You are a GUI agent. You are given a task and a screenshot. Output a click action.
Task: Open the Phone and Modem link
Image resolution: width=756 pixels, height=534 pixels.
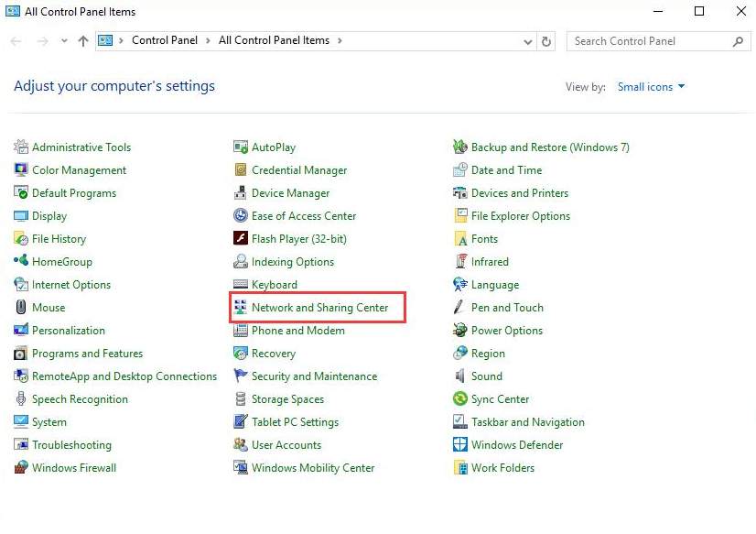point(298,331)
